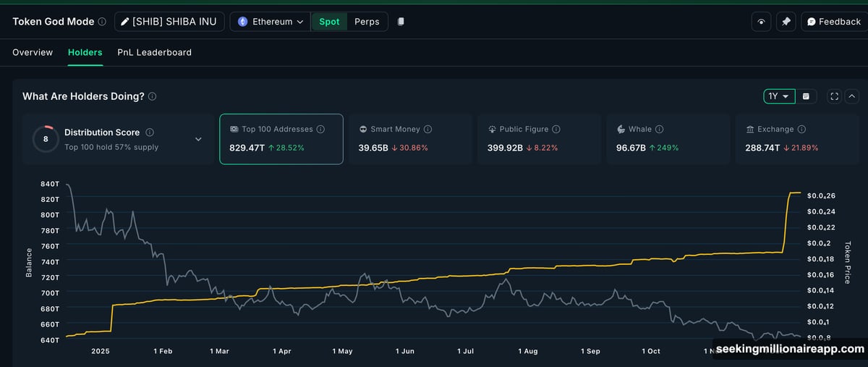Screen dimensions: 868x367
Task: Click 'Top 100 hold 57% supply' text
Action: coord(111,147)
